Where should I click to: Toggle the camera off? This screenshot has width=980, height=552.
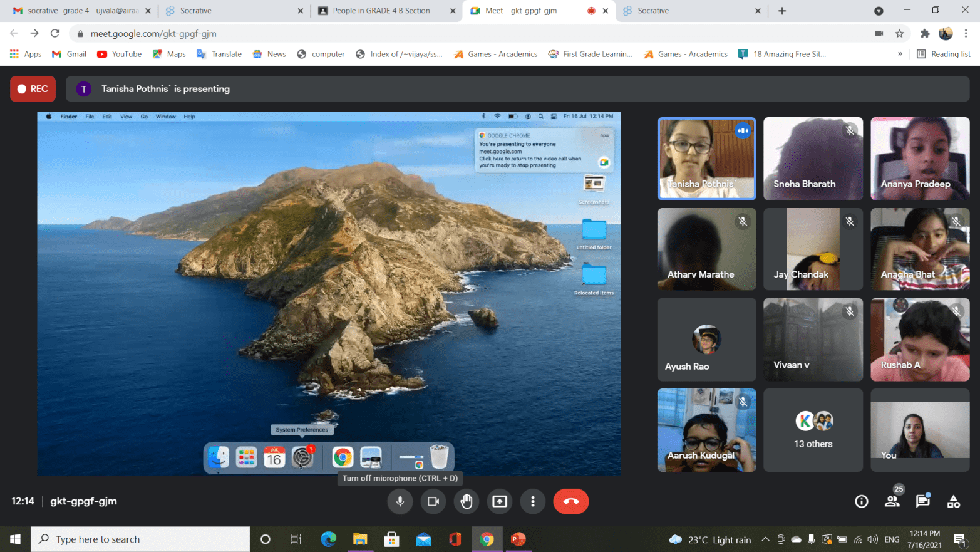tap(433, 501)
